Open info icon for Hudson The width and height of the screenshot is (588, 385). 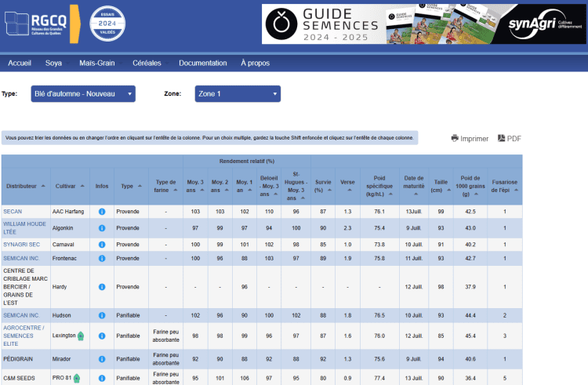(x=102, y=316)
